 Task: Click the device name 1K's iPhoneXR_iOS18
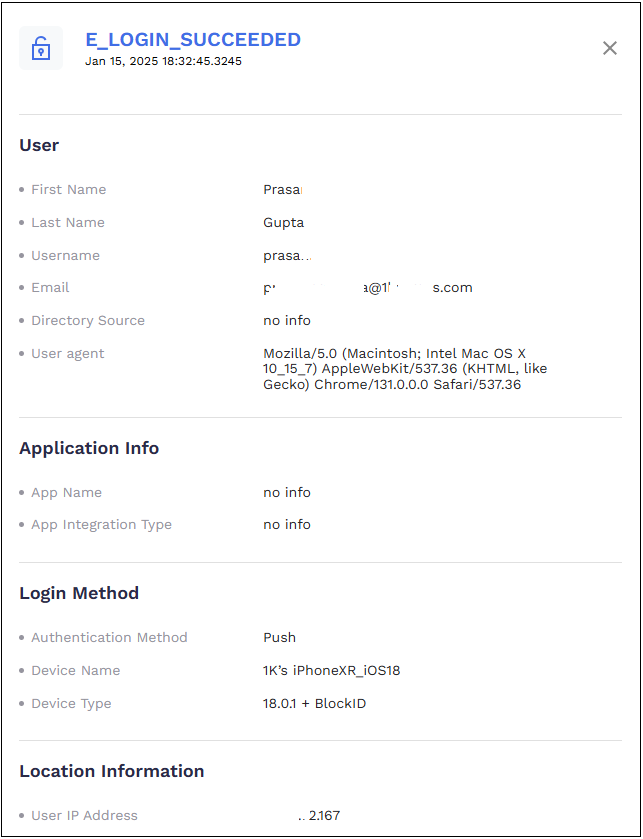point(331,670)
